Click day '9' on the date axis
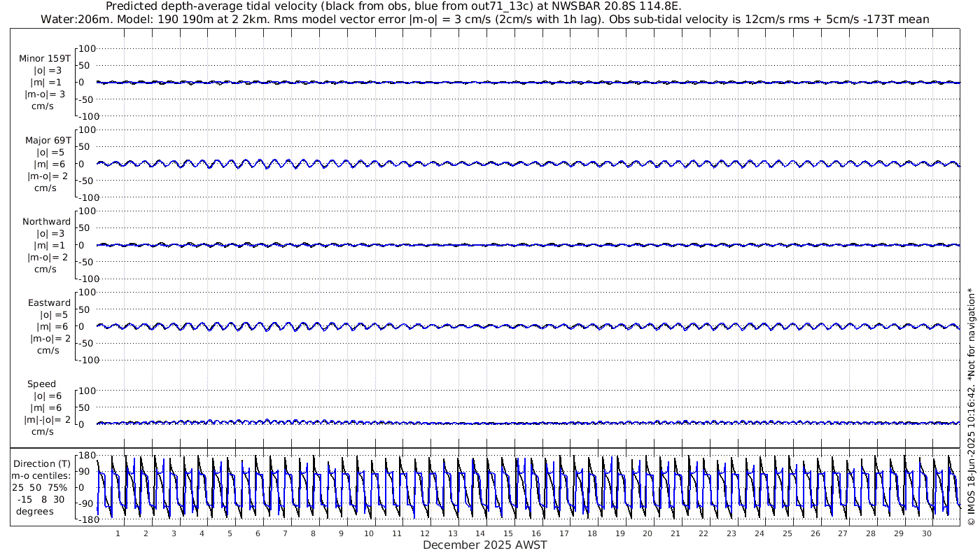This screenshot has height=560, width=980. [x=341, y=533]
